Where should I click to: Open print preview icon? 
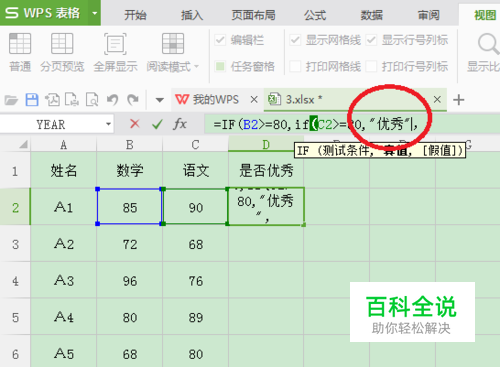click(x=92, y=100)
